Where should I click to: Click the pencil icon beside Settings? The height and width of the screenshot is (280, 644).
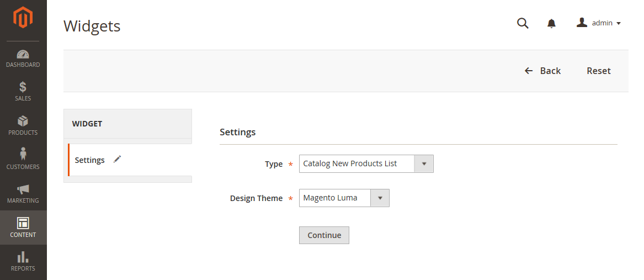pyautogui.click(x=118, y=160)
